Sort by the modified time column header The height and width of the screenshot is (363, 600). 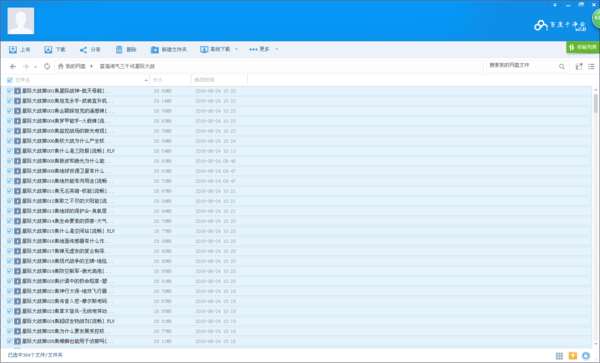(x=204, y=80)
